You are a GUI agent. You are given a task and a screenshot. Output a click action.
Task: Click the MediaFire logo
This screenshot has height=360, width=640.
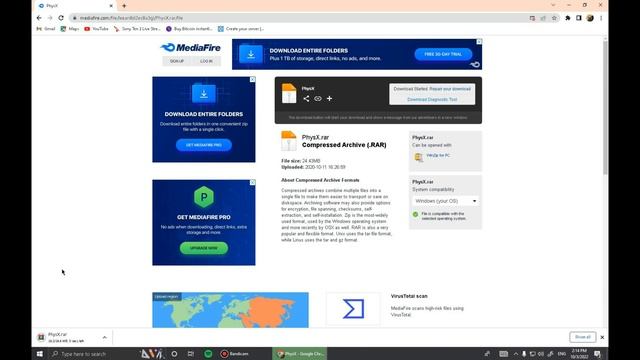[190, 48]
